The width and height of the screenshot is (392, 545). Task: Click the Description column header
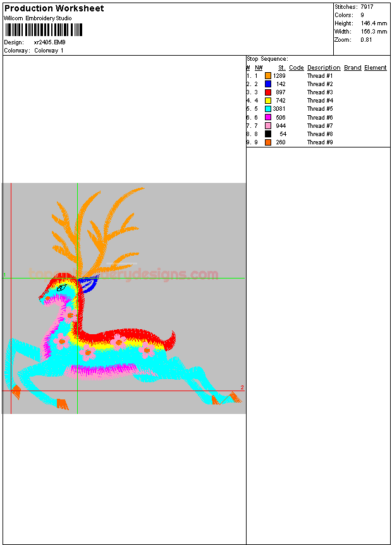coord(324,68)
